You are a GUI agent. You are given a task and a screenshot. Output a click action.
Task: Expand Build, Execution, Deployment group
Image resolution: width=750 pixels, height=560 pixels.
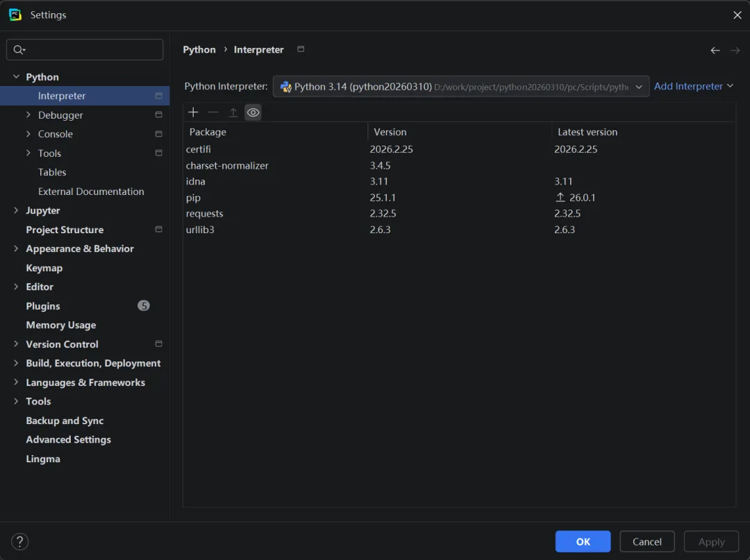click(x=16, y=363)
